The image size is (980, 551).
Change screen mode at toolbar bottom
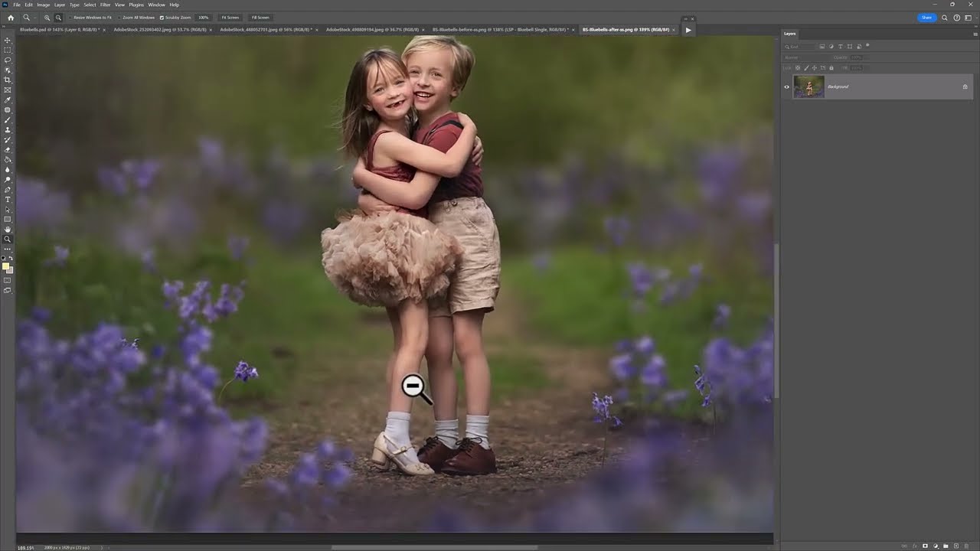pos(8,290)
